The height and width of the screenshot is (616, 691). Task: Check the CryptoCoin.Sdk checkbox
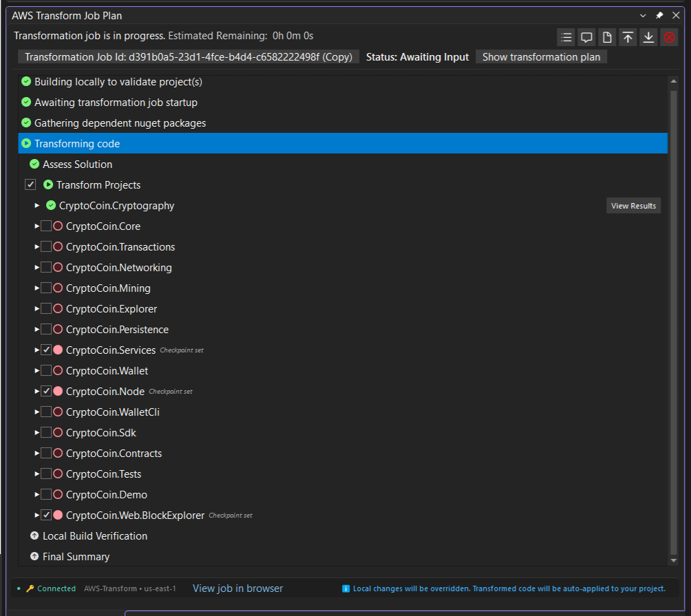46,433
